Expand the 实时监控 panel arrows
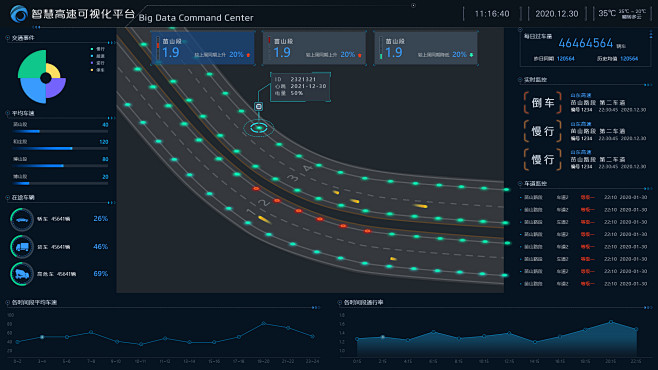This screenshot has height=370, width=658. tap(648, 85)
